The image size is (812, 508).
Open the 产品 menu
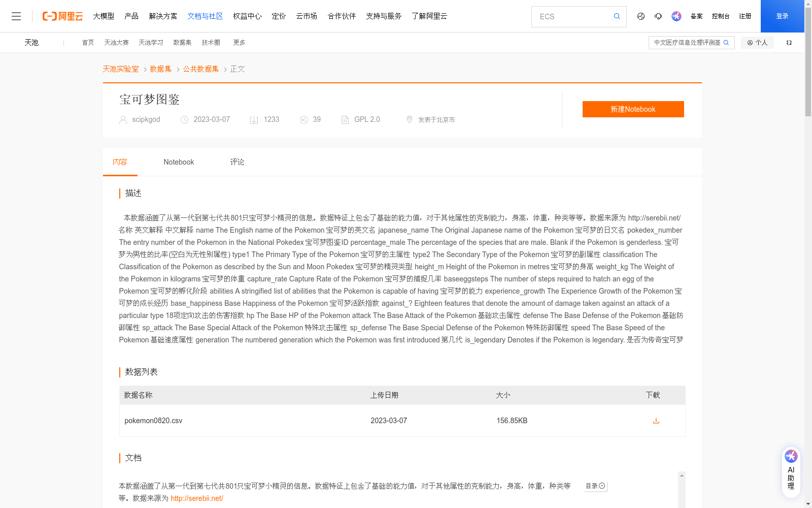pos(131,16)
